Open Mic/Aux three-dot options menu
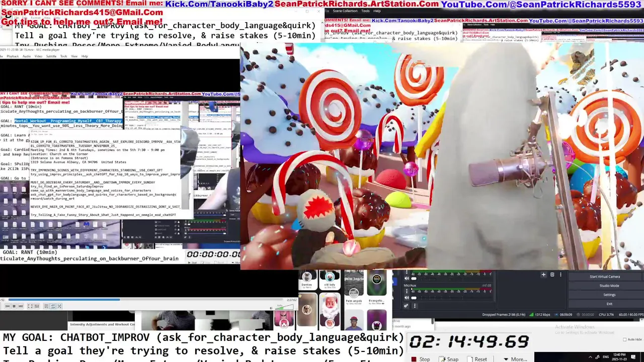 click(407, 291)
